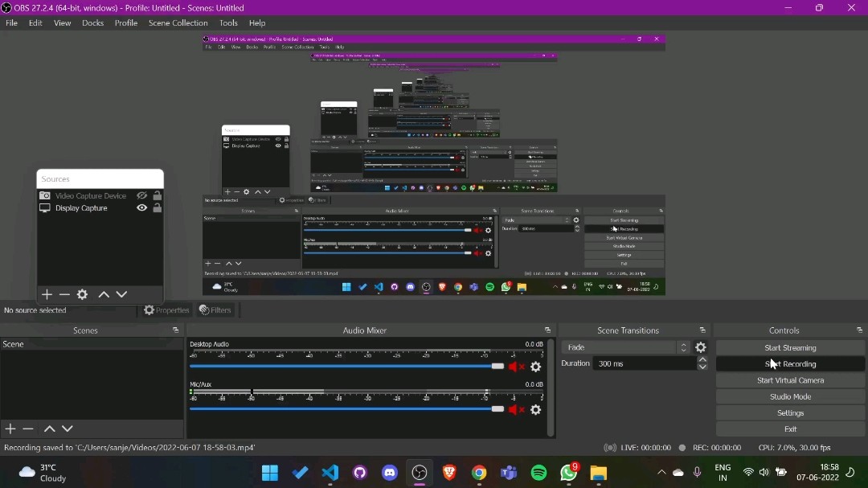Toggle lock on Video Capture Device

coord(158,195)
